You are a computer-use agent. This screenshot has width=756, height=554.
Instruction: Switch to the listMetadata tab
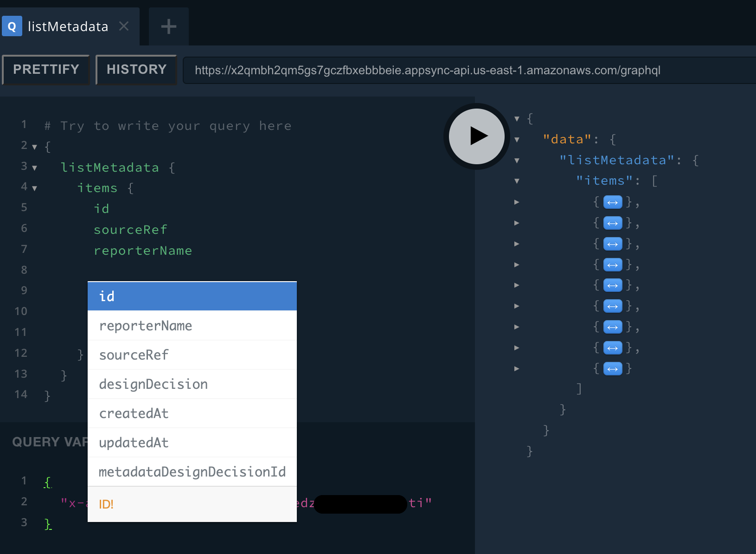pos(68,26)
